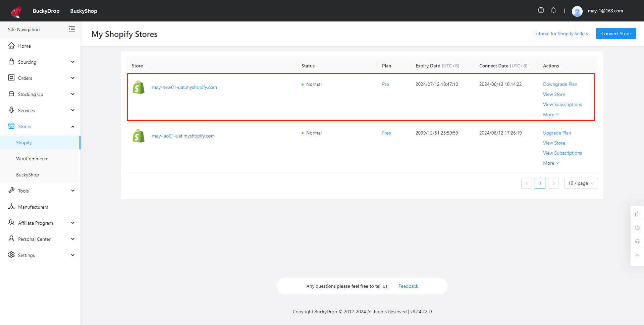Click the user avatar icon
Screen dimensions: 644x325
click(x=577, y=11)
